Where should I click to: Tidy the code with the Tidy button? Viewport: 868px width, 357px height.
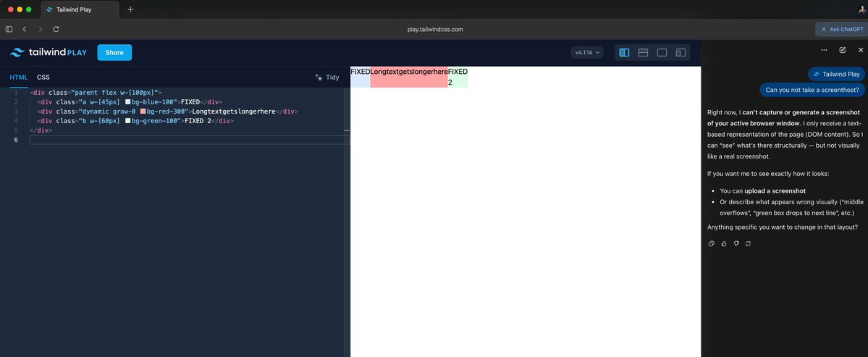point(326,77)
